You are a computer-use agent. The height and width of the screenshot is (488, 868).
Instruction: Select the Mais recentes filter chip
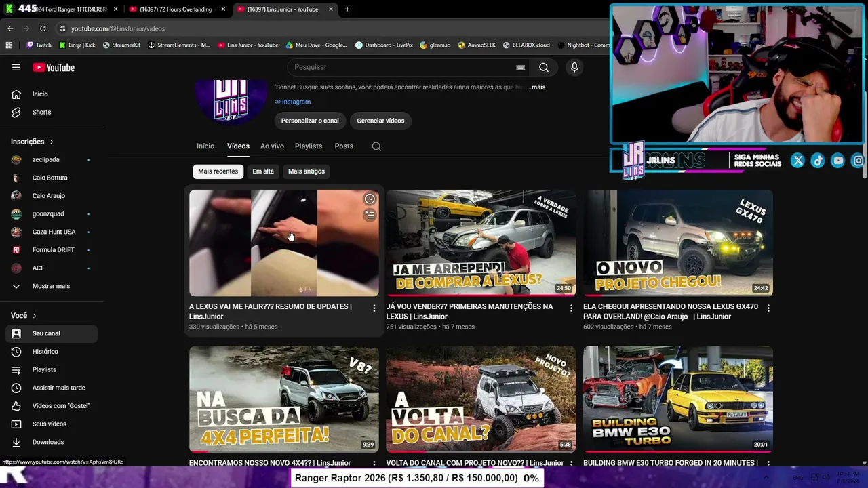(x=218, y=171)
